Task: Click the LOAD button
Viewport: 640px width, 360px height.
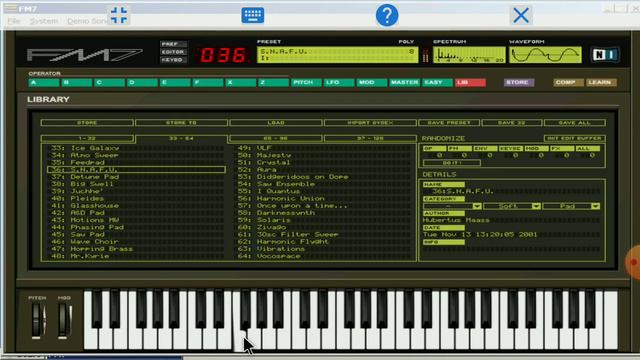Action: [276, 122]
